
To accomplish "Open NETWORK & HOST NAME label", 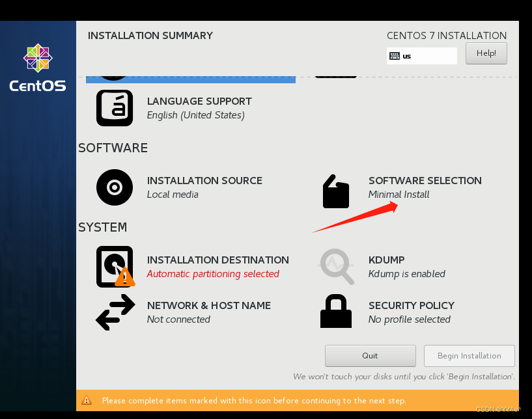I will (x=208, y=305).
